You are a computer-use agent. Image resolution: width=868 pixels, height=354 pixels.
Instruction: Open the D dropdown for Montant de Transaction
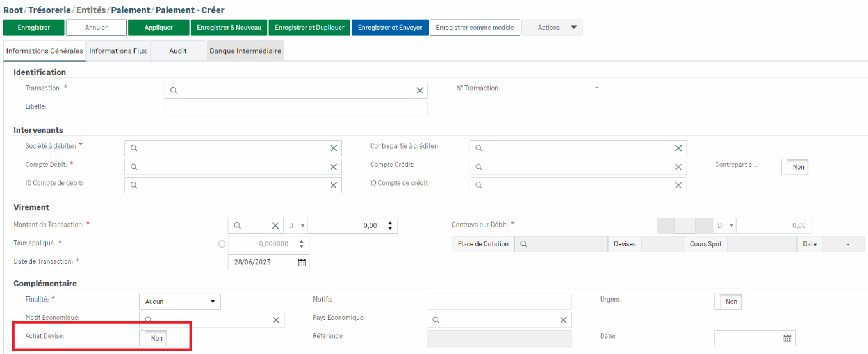[x=296, y=226]
